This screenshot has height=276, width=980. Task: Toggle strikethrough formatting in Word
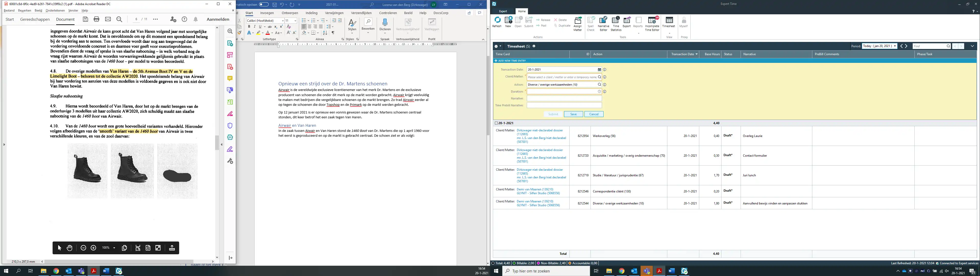pos(270,27)
